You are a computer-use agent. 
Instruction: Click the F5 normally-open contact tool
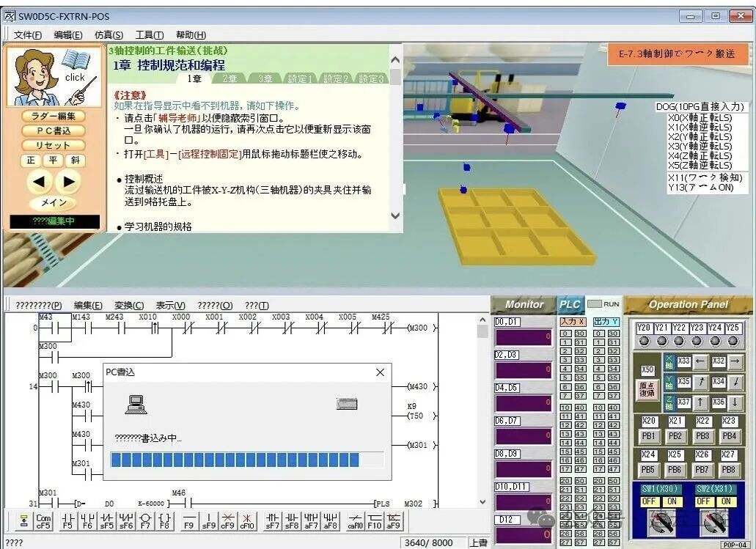(x=67, y=521)
